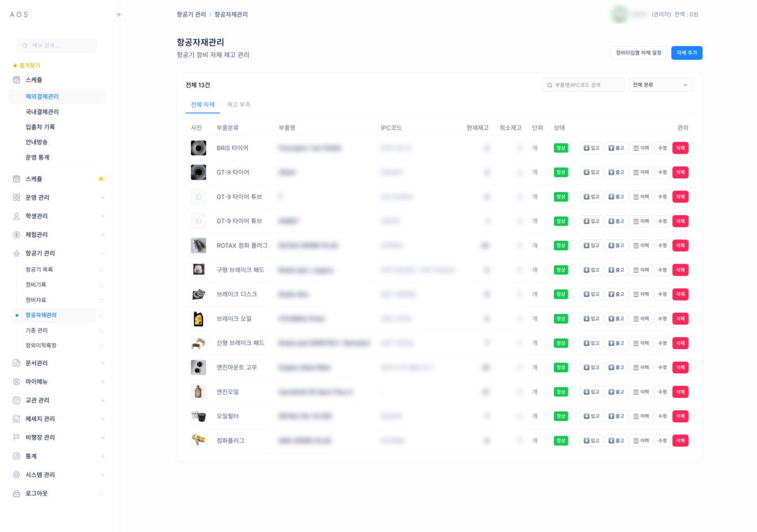This screenshot has height=532, width=757.
Task: Click the 학생관리 person icon in sidebar
Action: [16, 216]
